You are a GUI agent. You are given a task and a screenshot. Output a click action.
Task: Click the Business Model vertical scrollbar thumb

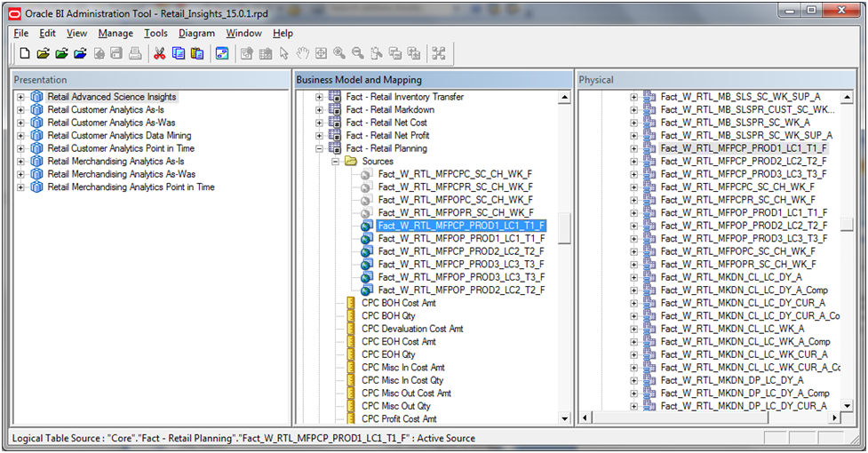click(564, 229)
